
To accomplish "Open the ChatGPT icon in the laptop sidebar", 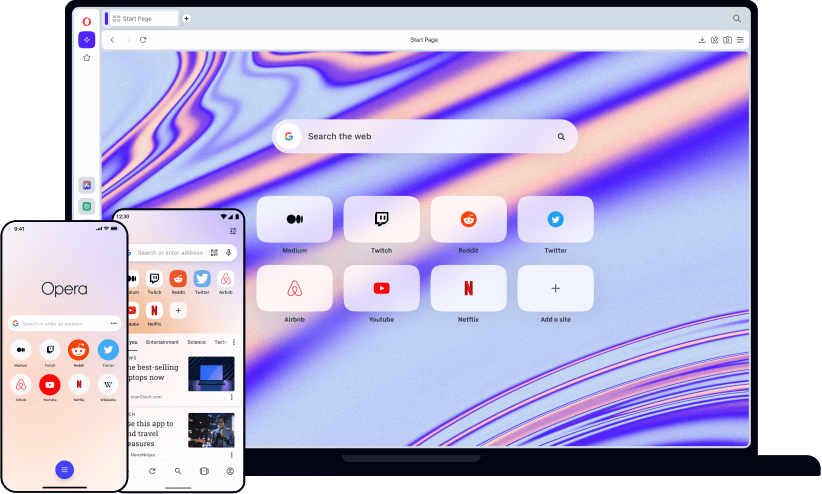I will click(x=86, y=206).
